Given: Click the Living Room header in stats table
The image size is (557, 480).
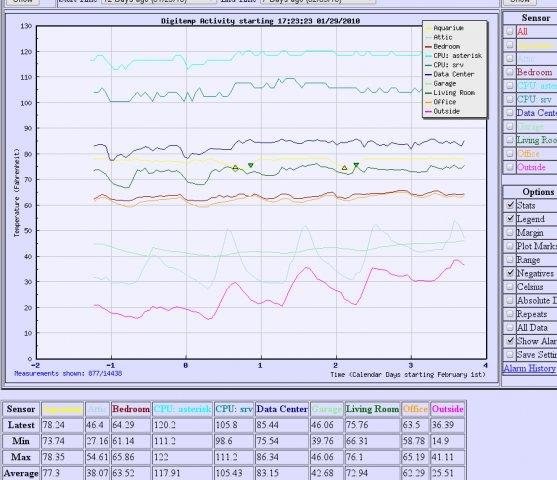Looking at the screenshot, I should point(372,409).
